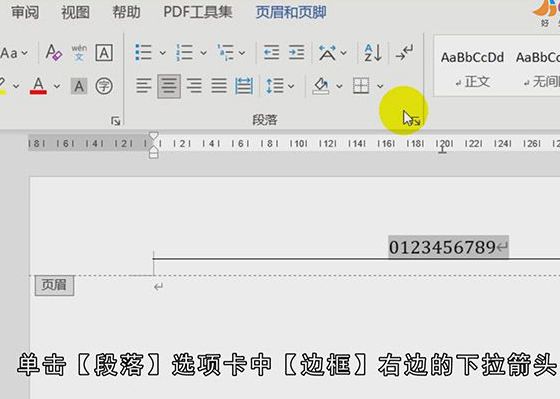Open font color dropdown arrow
Image resolution: width=560 pixels, height=399 pixels.
tap(57, 86)
